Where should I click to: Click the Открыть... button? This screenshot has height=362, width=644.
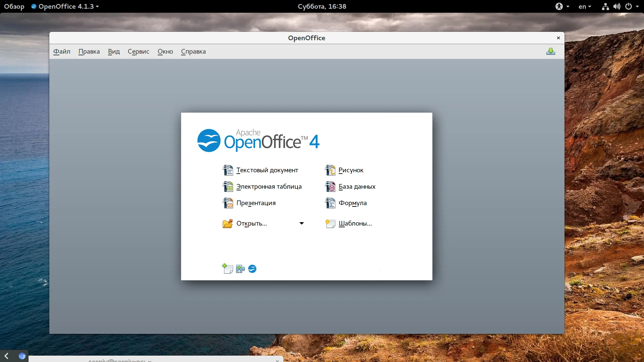(252, 224)
